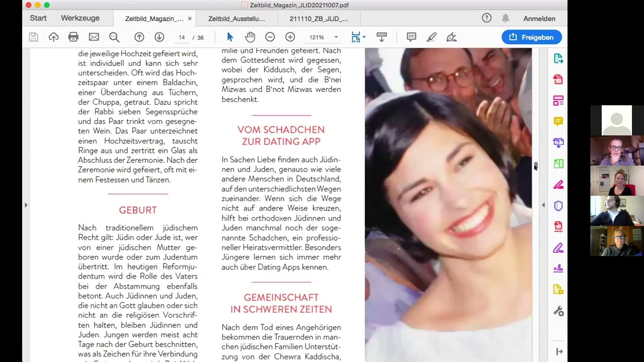Select the top placeholder avatar video tile

[x=617, y=120]
